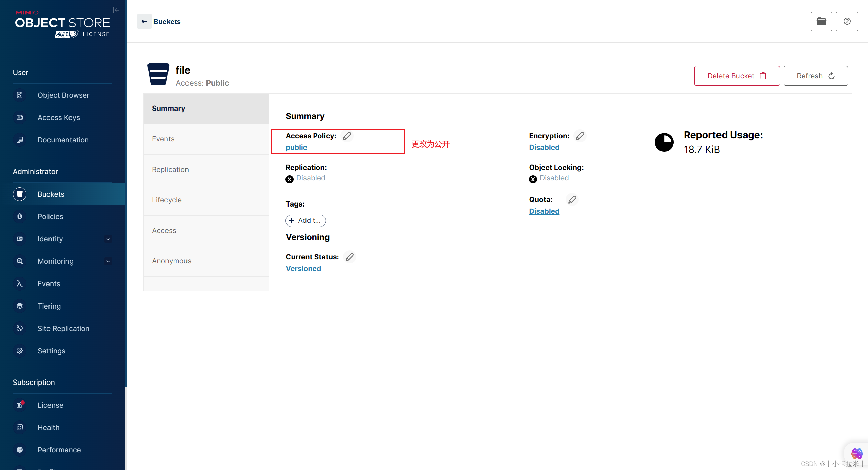Select the Replication tab
The width and height of the screenshot is (868, 470).
tap(170, 170)
